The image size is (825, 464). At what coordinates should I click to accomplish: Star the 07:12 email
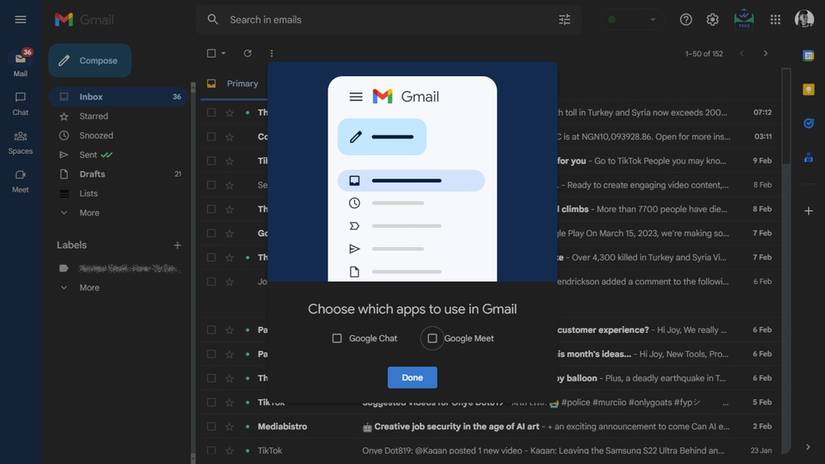click(x=229, y=113)
